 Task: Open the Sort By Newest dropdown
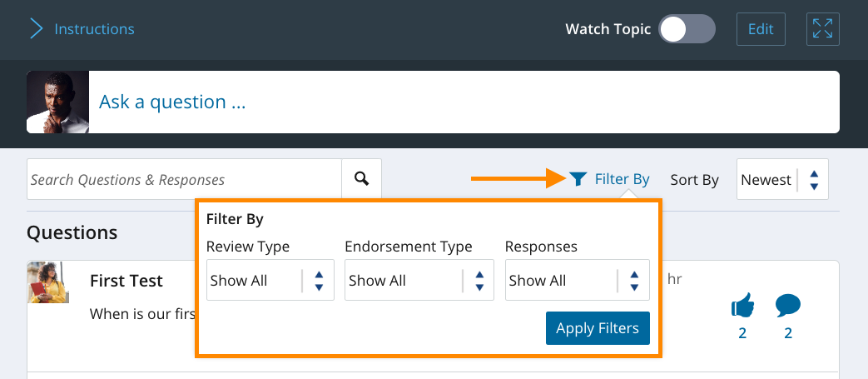pyautogui.click(x=782, y=180)
